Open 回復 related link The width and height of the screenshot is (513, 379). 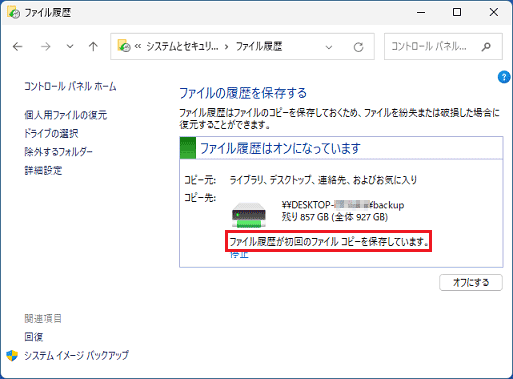coord(34,337)
